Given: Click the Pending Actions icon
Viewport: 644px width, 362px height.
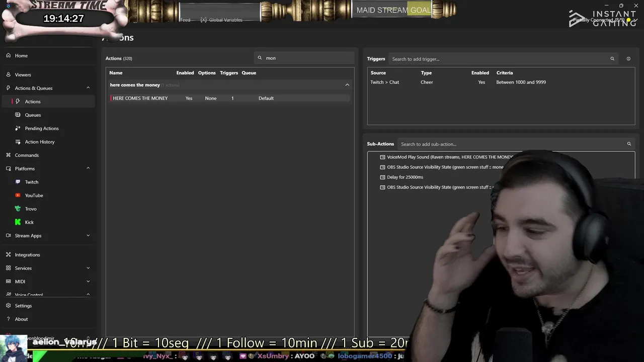Looking at the screenshot, I should click(x=18, y=128).
